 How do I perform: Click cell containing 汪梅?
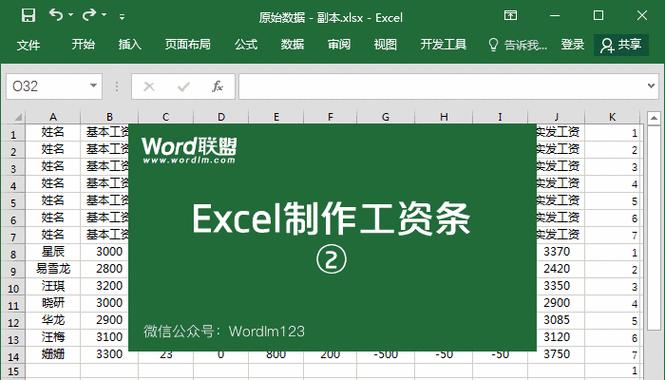[x=53, y=337]
